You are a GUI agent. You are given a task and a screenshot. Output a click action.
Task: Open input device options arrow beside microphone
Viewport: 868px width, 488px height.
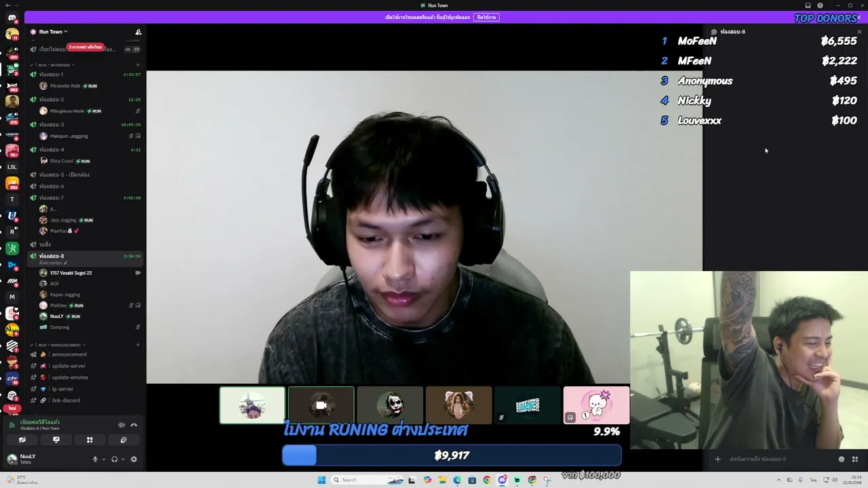click(103, 460)
